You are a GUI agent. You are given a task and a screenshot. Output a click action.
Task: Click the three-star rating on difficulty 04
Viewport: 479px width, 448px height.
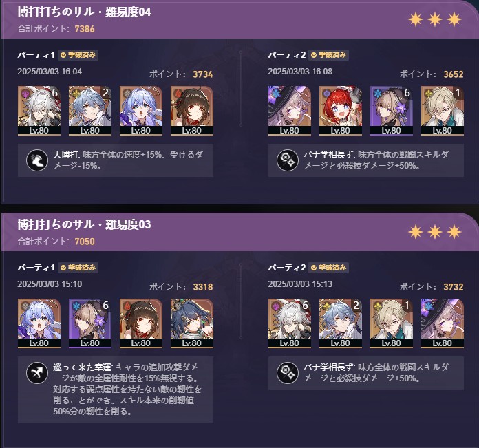[435, 19]
